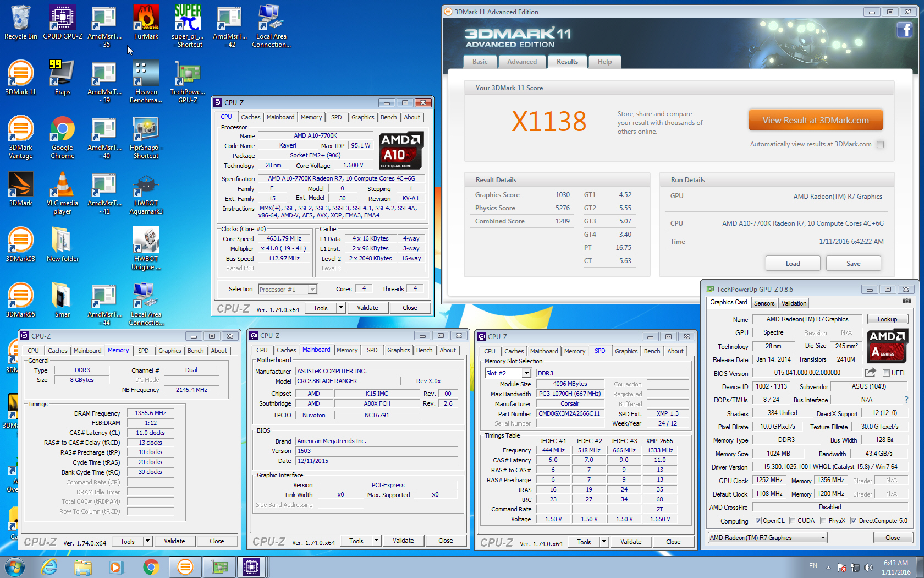
Task: Open Help tab in 3DMark 11
Action: (604, 62)
